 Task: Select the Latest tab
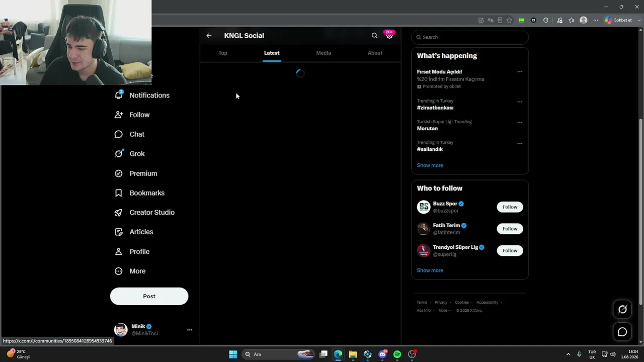coord(272,53)
